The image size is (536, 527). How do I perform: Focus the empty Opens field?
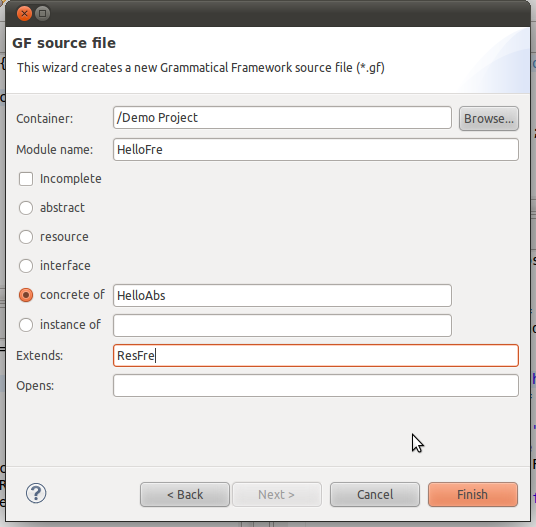[316, 386]
